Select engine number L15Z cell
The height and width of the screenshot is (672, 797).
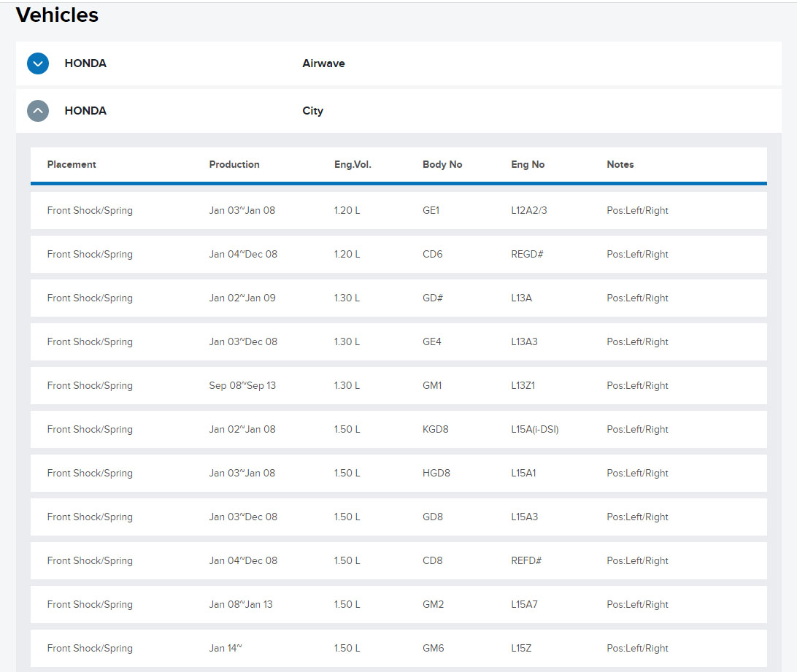click(521, 648)
